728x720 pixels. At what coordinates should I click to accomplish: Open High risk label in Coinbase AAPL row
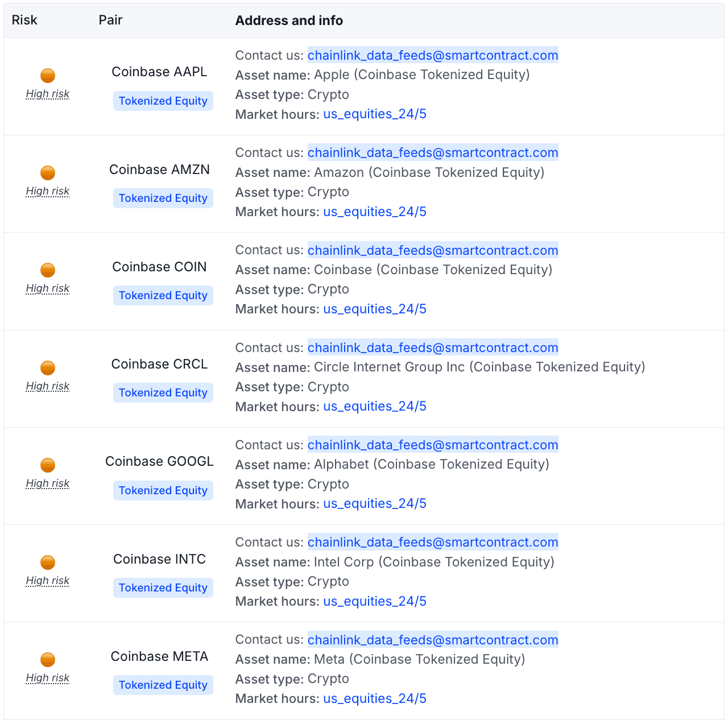click(48, 94)
